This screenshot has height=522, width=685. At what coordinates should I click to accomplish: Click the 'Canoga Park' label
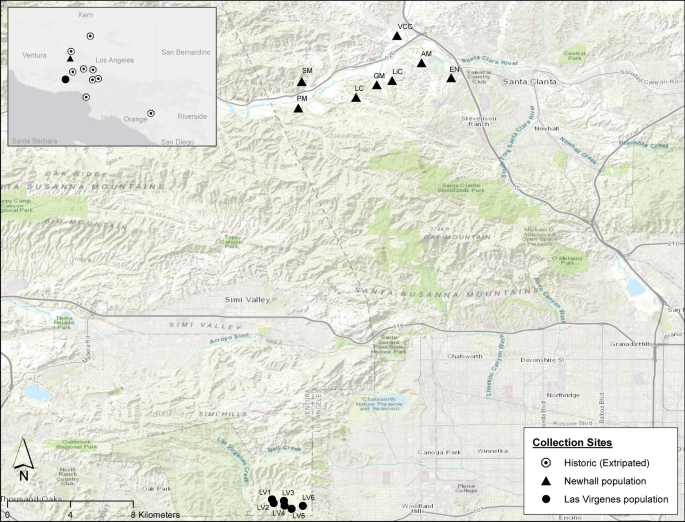point(439,453)
